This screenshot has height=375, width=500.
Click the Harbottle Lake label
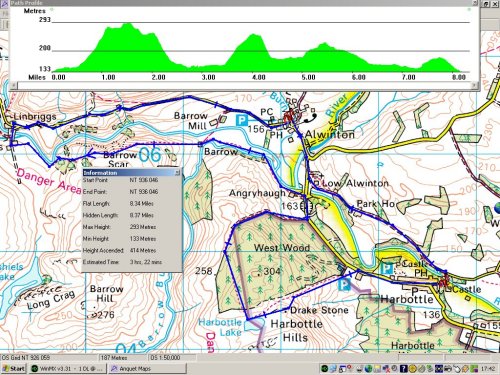point(221,327)
